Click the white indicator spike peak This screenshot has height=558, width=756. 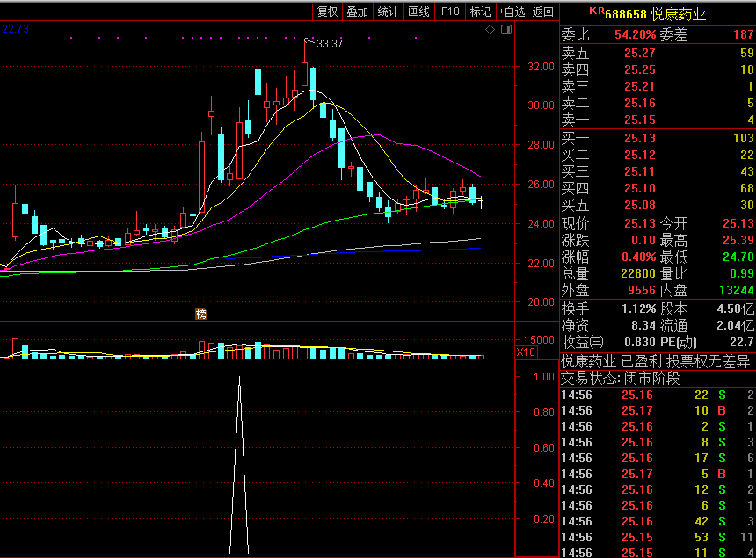pos(240,378)
